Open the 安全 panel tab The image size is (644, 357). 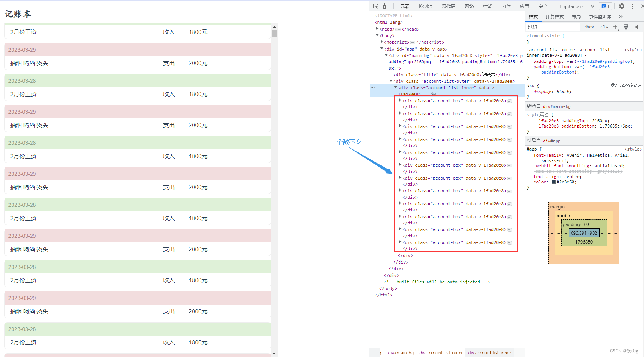(543, 6)
